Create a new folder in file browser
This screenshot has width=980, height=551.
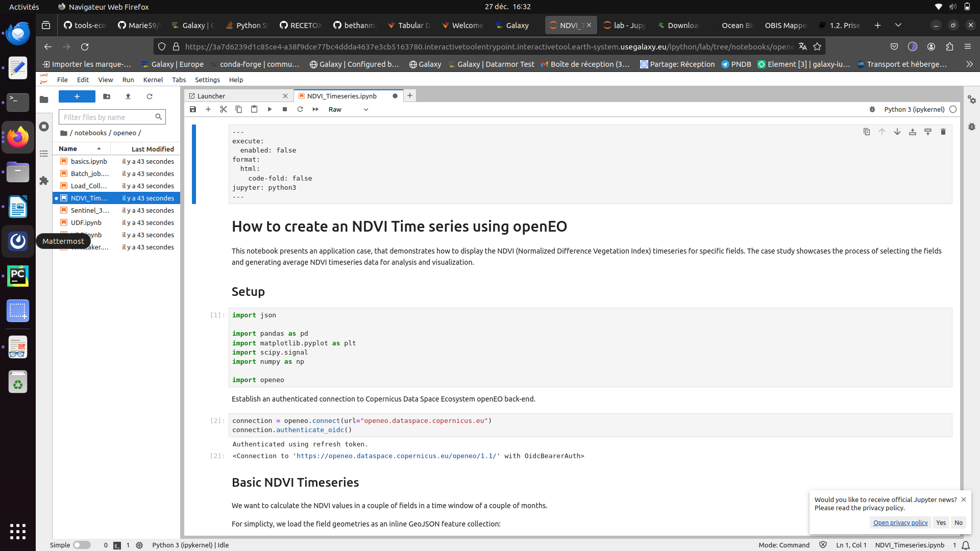[x=107, y=96]
